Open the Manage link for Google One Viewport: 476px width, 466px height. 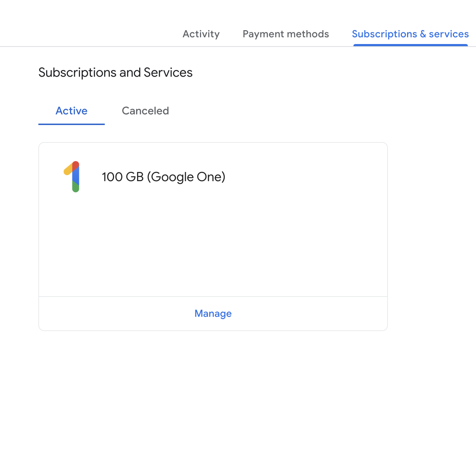[x=213, y=314]
